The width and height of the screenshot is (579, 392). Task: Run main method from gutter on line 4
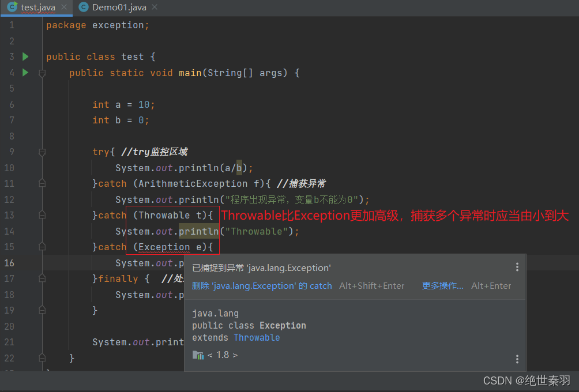tap(25, 72)
